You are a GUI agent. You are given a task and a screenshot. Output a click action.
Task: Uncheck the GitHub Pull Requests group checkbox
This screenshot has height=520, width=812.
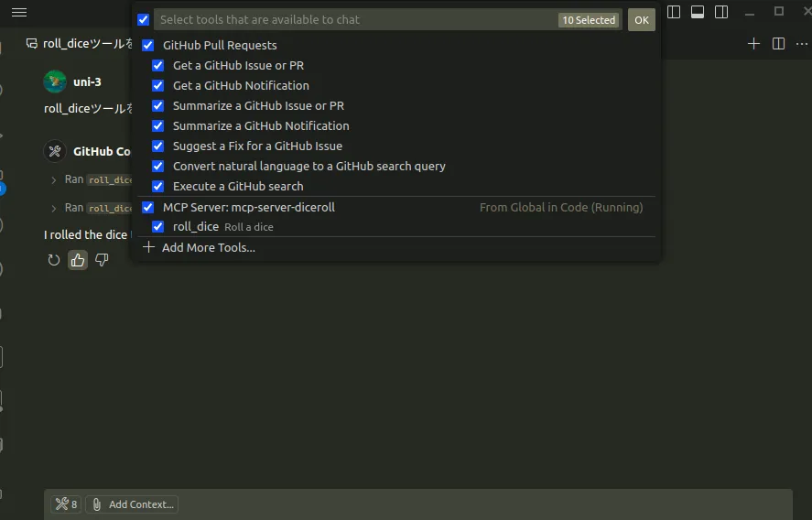click(x=147, y=45)
